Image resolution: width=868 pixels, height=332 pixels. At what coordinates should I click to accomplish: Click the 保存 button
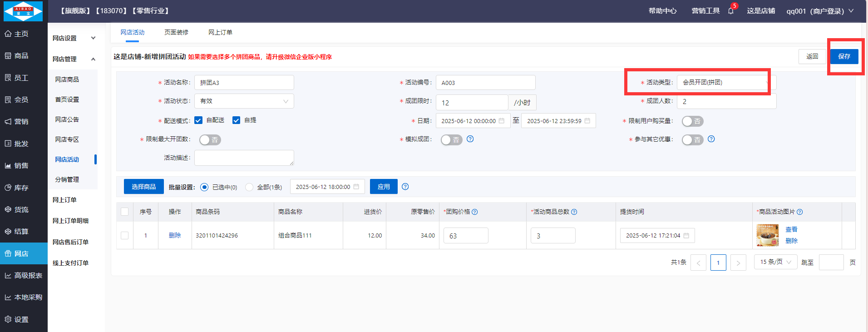tap(844, 56)
